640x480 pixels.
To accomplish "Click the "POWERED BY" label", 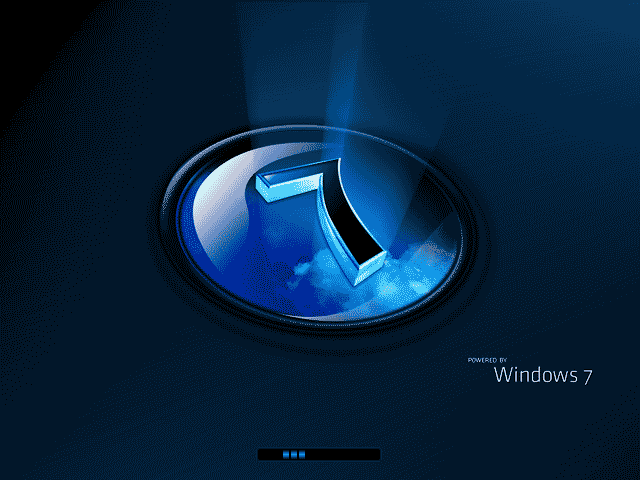I will tap(487, 360).
